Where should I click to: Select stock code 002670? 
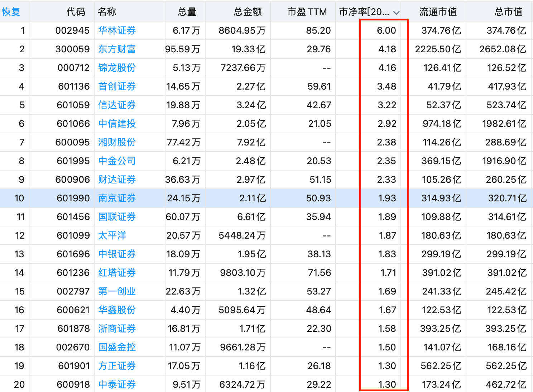coord(73,347)
